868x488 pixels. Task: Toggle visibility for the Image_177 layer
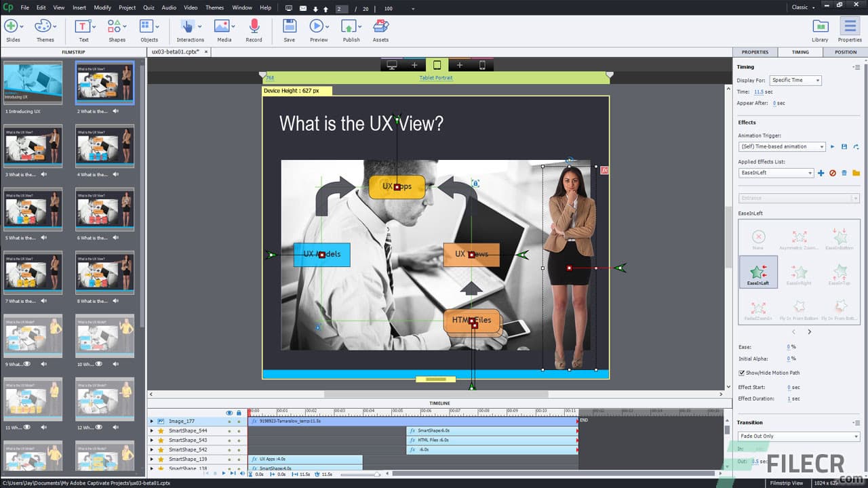[x=229, y=422]
